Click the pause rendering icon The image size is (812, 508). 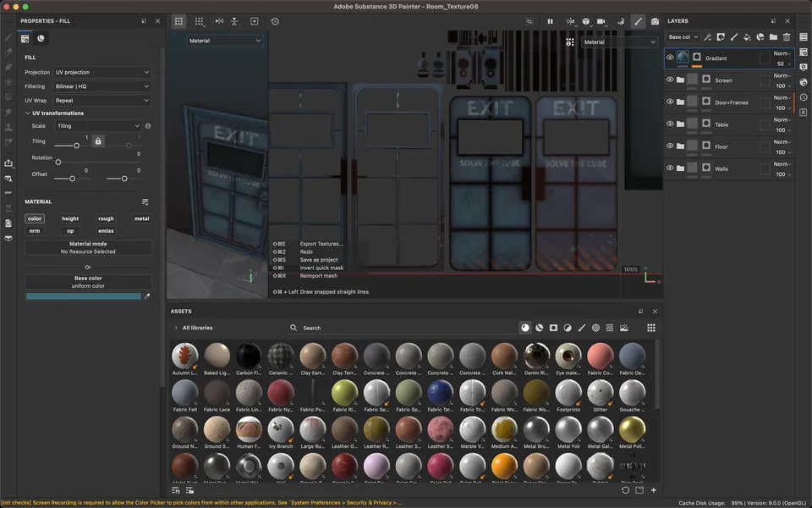coord(550,21)
